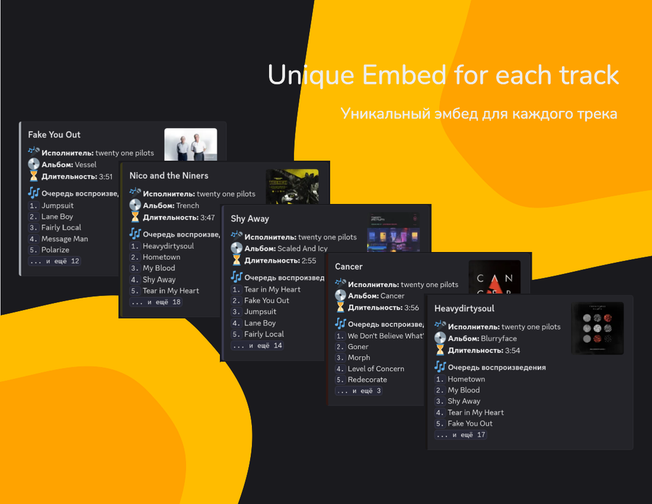Click the disc icon beside Scaled And Icy
The image size is (652, 504).
click(237, 248)
